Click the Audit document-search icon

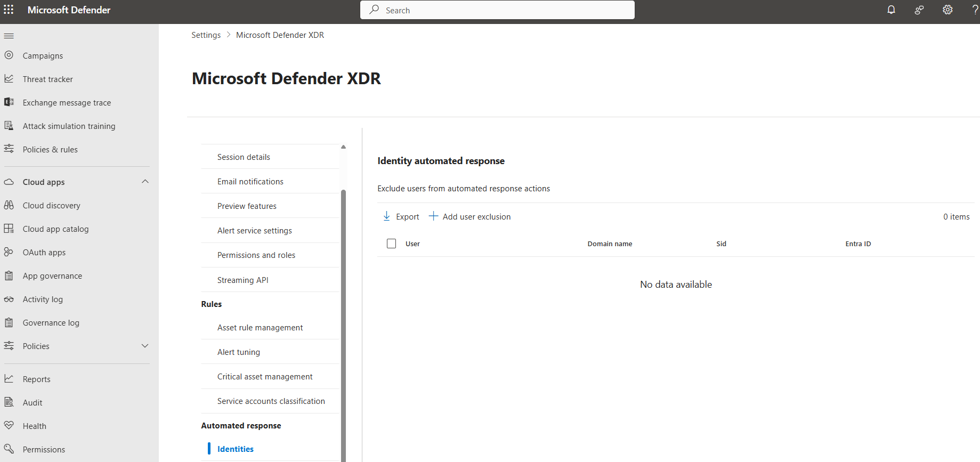coord(9,402)
